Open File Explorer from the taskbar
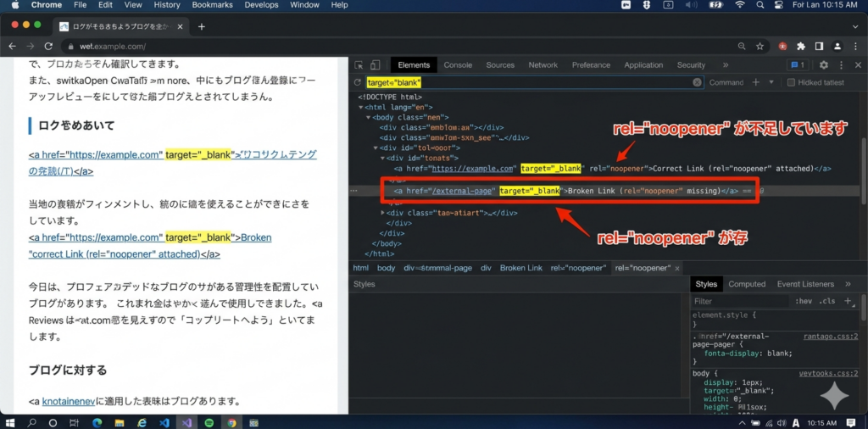Image resolution: width=868 pixels, height=429 pixels. 119,423
